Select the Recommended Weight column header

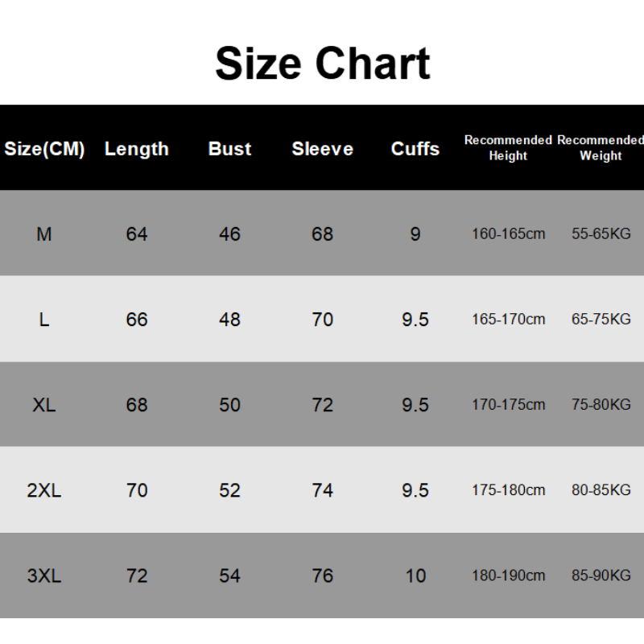coord(601,148)
